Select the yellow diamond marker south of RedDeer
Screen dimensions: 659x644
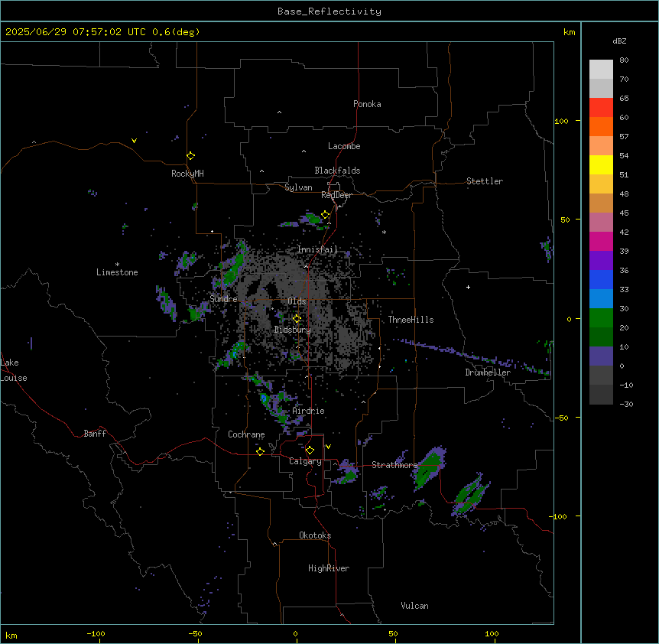[325, 215]
